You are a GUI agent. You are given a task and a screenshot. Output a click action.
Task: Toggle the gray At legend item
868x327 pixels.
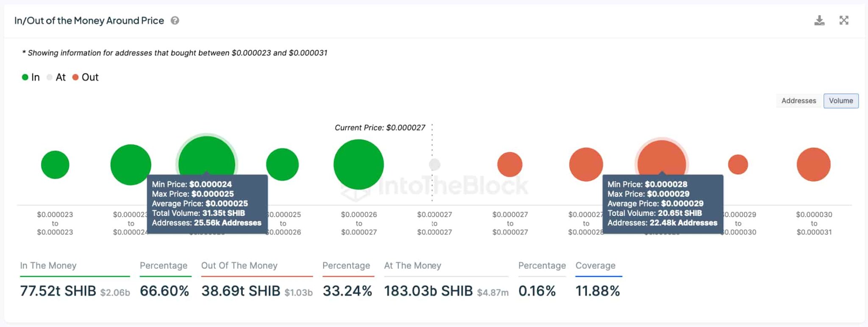(x=56, y=77)
